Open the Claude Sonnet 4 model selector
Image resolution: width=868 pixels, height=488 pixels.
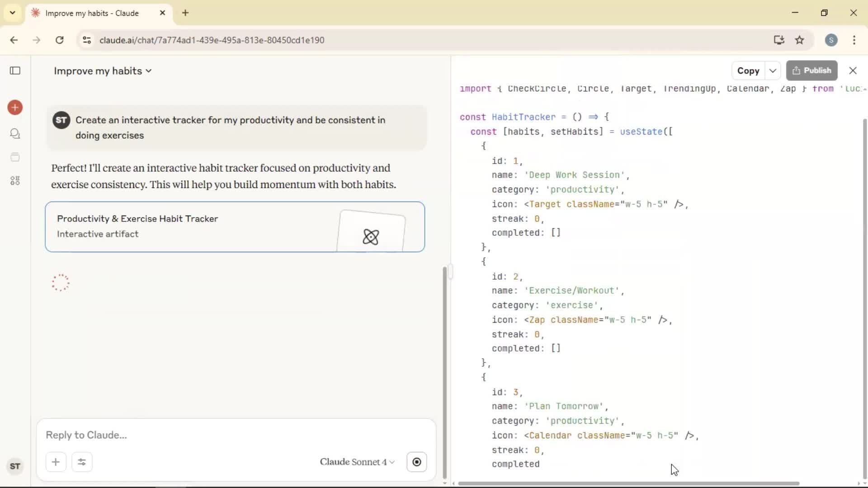(x=357, y=462)
